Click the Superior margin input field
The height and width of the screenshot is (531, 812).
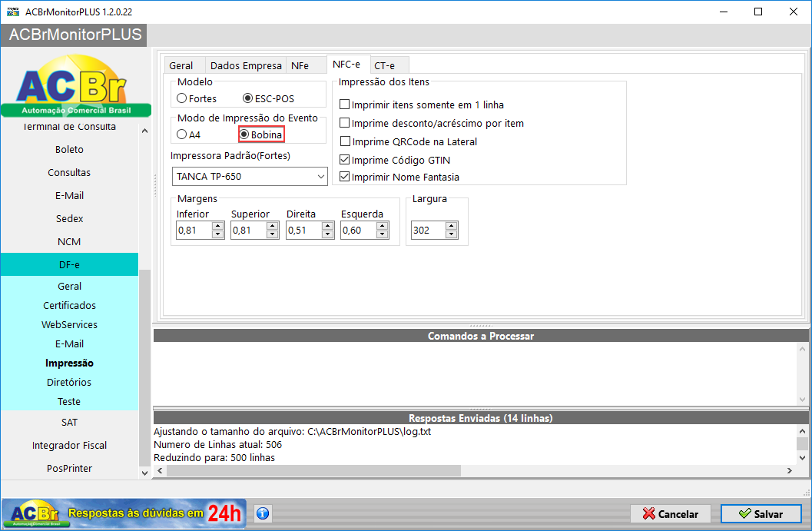click(249, 230)
